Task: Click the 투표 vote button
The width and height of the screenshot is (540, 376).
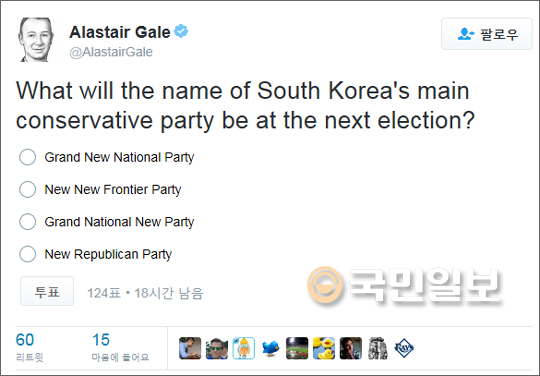Action: point(47,291)
